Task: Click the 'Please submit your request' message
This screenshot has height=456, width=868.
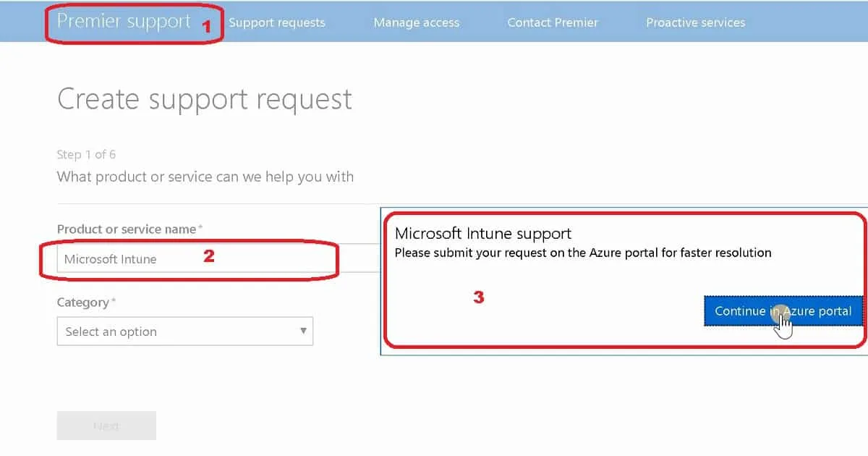Action: pos(583,253)
